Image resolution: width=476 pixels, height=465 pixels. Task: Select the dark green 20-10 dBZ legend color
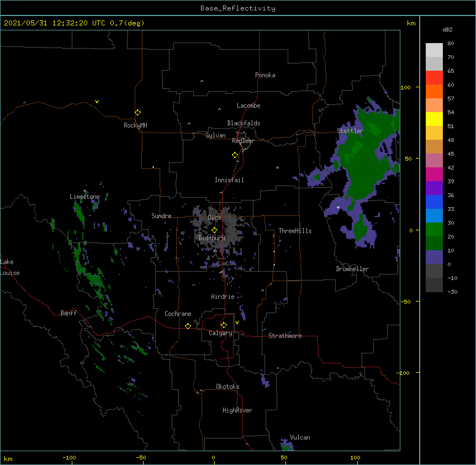point(434,243)
